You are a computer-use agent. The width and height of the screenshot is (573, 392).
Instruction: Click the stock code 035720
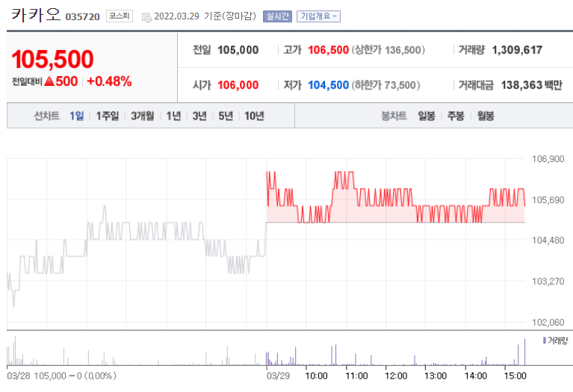(83, 17)
